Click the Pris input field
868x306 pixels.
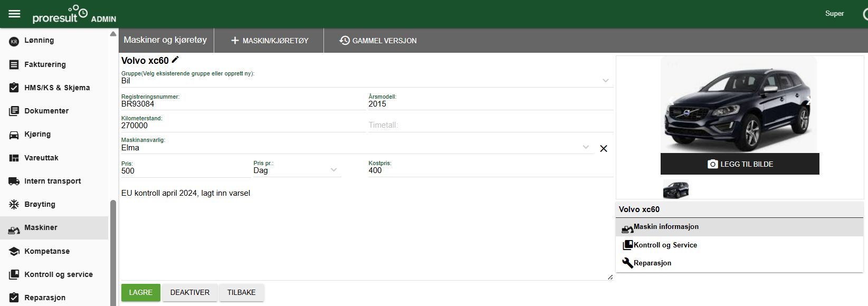click(186, 171)
